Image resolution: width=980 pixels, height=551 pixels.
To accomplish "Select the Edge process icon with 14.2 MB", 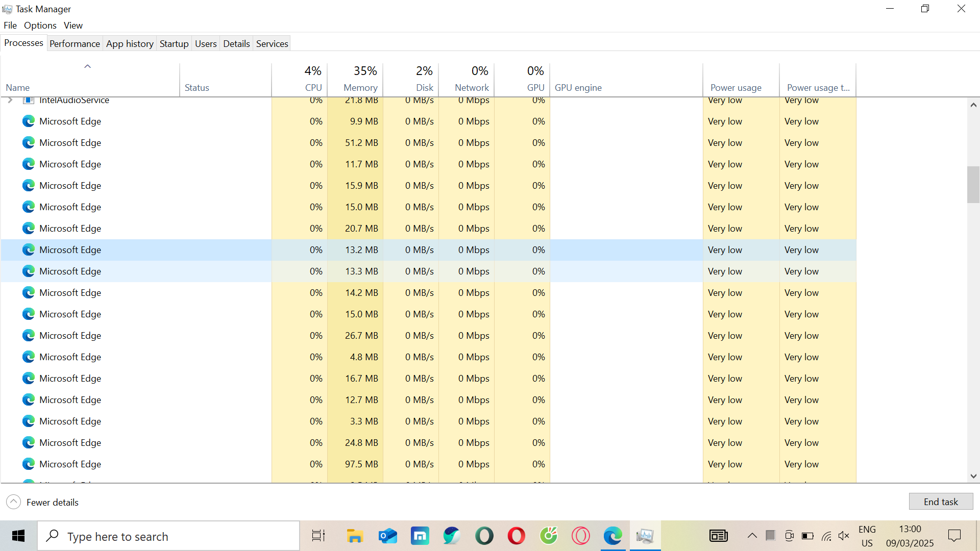I will [29, 293].
